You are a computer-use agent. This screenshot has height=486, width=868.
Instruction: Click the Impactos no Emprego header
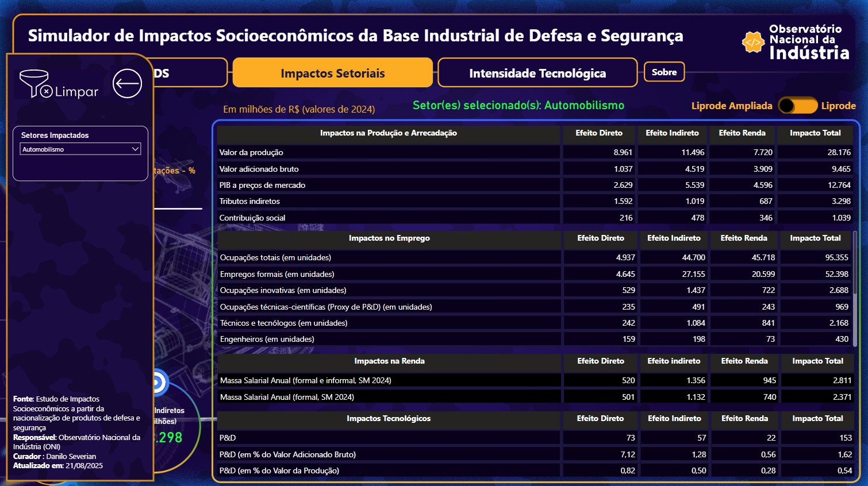tap(389, 238)
